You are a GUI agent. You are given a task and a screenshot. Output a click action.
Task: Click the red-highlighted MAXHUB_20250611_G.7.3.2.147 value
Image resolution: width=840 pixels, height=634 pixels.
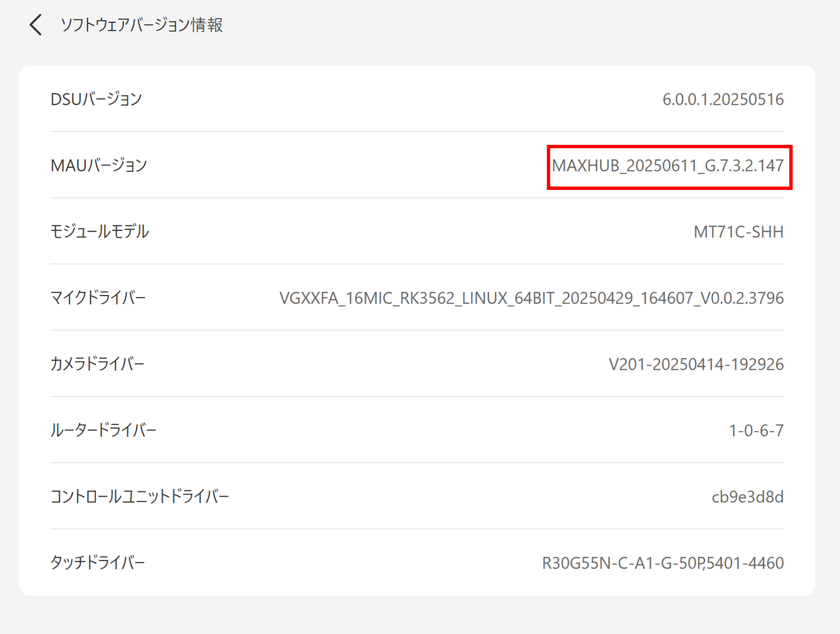tap(668, 166)
